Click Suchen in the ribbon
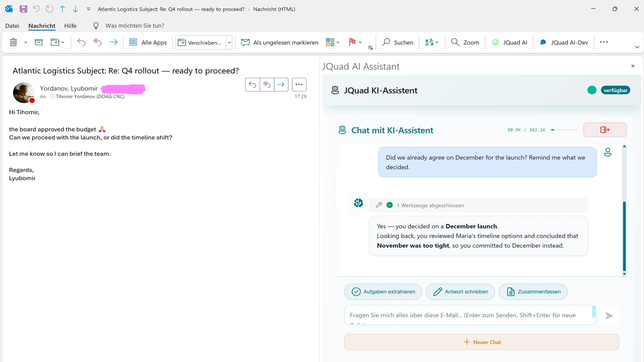 click(x=397, y=42)
